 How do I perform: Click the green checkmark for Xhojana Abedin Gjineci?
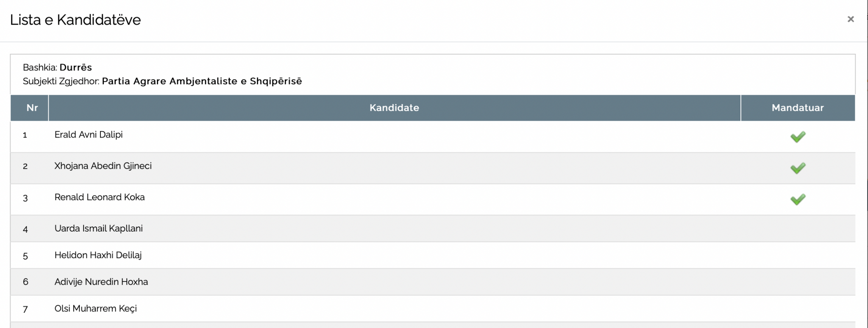pos(798,168)
